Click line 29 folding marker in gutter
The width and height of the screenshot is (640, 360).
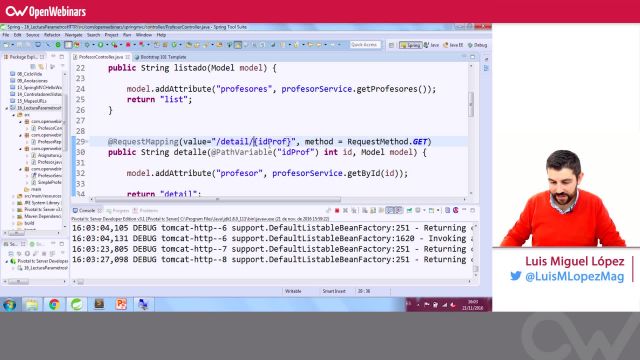[x=86, y=142]
